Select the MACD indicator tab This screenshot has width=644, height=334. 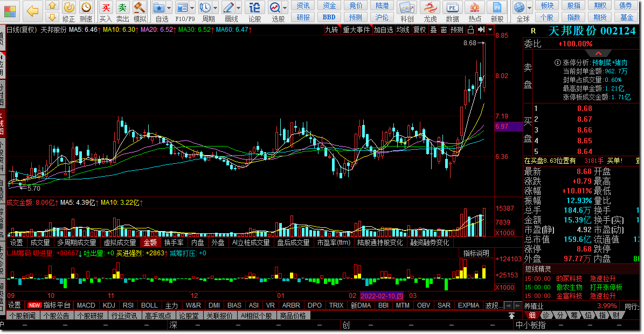(x=86, y=305)
